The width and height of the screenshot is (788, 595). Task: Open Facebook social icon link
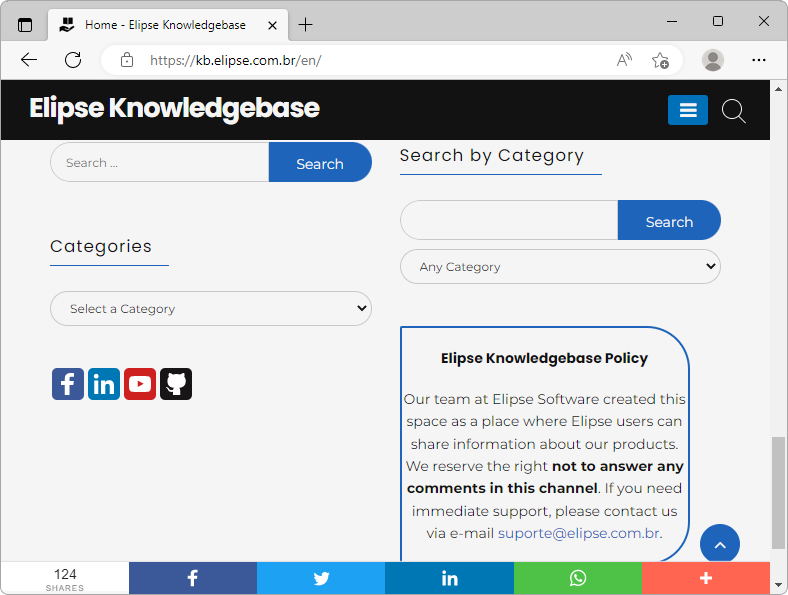[x=68, y=384]
